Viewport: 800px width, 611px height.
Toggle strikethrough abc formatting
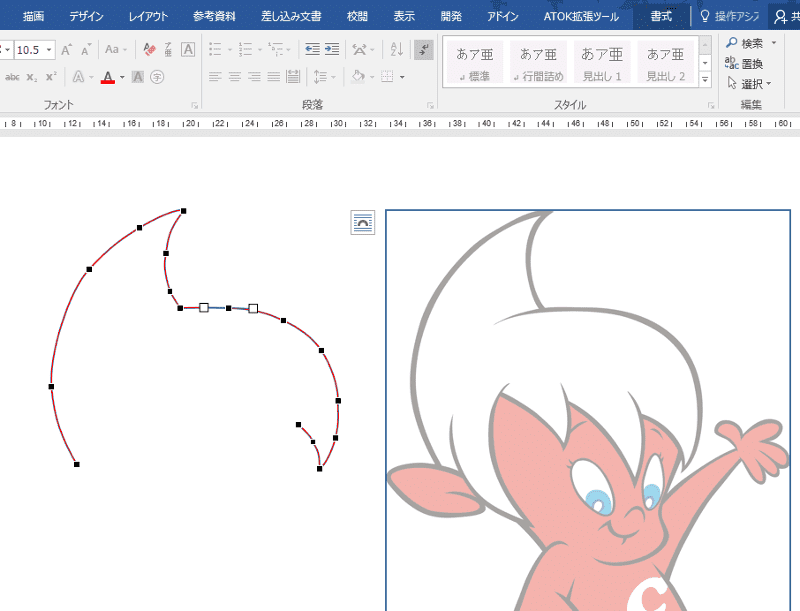(x=12, y=77)
